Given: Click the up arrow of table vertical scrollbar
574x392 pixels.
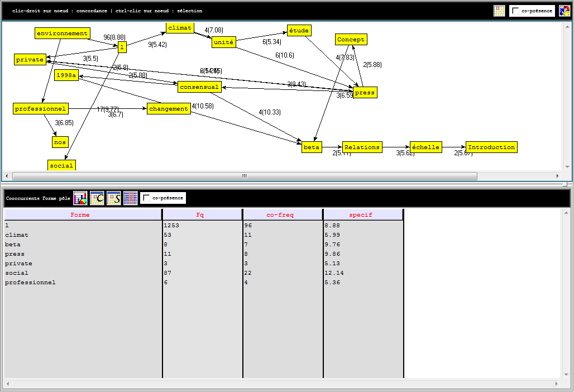Looking at the screenshot, I should [x=566, y=213].
